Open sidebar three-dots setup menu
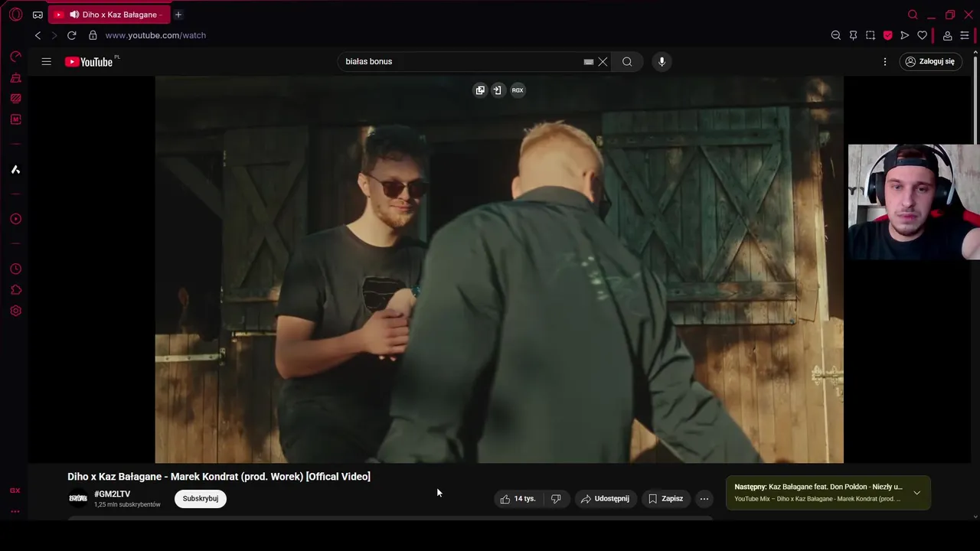 [15, 511]
